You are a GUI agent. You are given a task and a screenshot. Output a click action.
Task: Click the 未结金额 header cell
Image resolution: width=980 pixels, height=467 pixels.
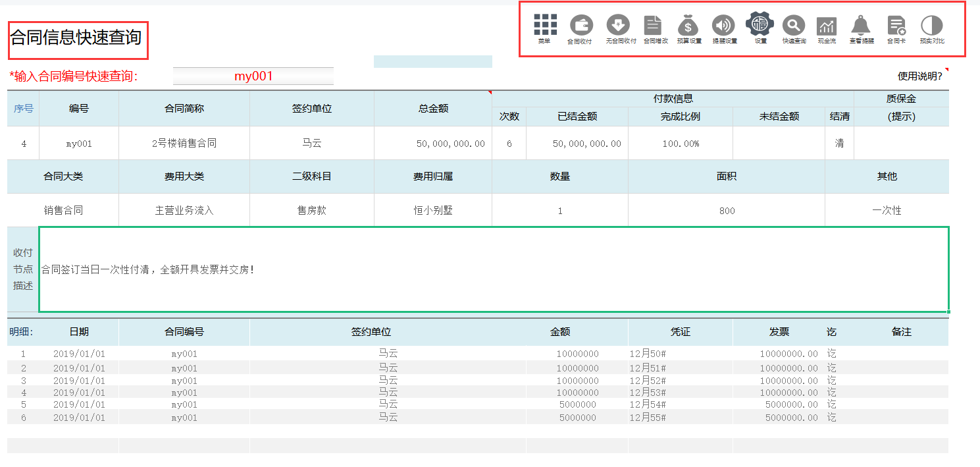pyautogui.click(x=779, y=117)
